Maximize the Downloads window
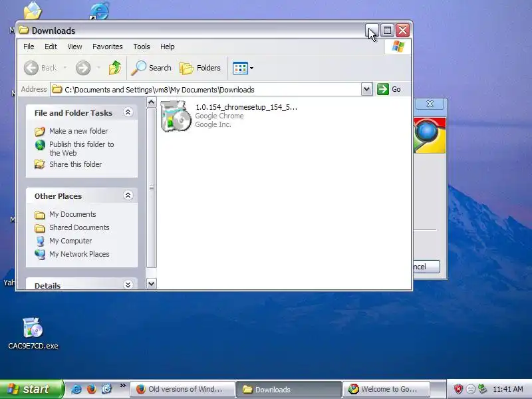Viewport: 532px width, 399px height. pos(387,31)
